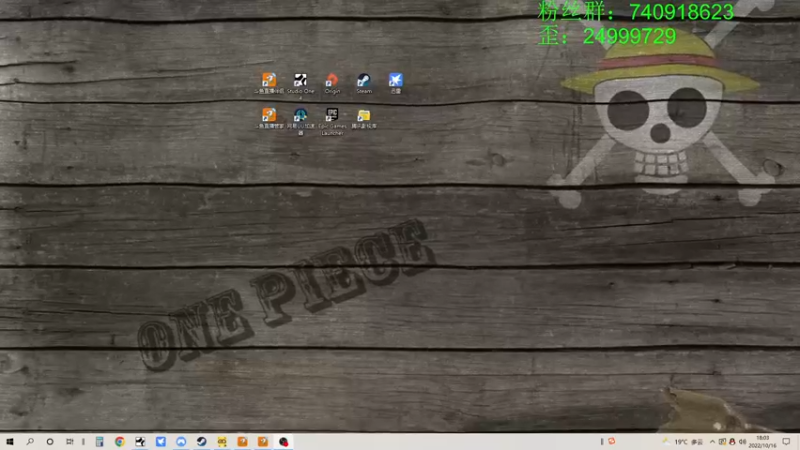The width and height of the screenshot is (800, 450).
Task: Switch to Xunlei in the taskbar
Action: (161, 441)
